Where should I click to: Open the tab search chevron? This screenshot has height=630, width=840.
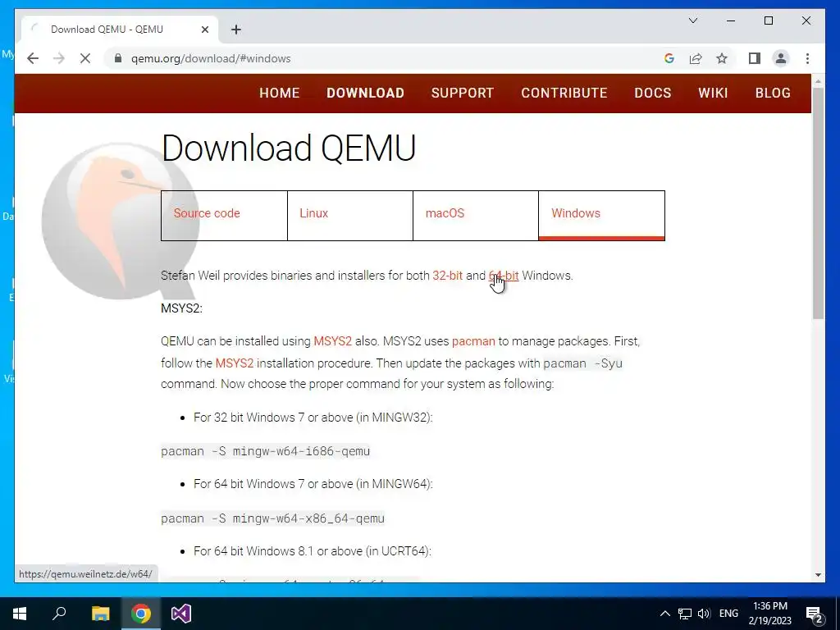tap(692, 21)
